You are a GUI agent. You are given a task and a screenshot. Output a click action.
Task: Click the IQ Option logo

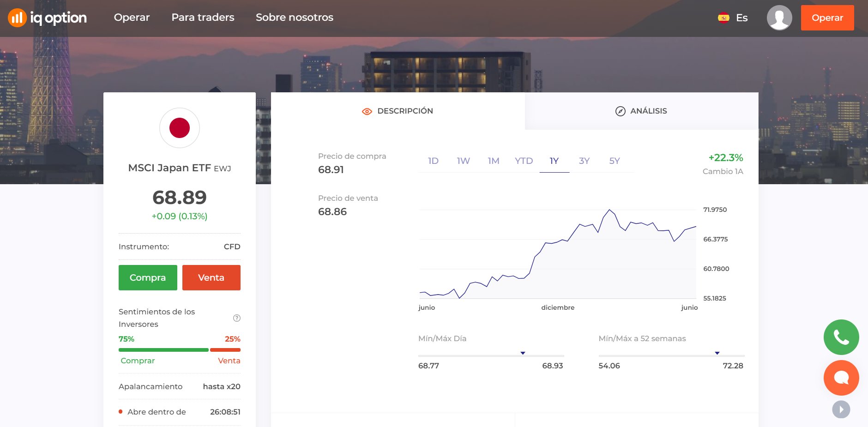47,18
